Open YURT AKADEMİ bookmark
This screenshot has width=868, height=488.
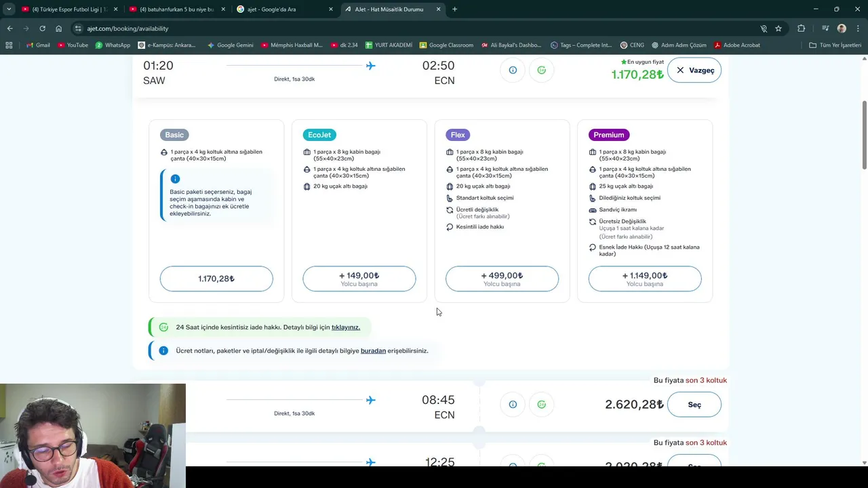[x=389, y=45]
